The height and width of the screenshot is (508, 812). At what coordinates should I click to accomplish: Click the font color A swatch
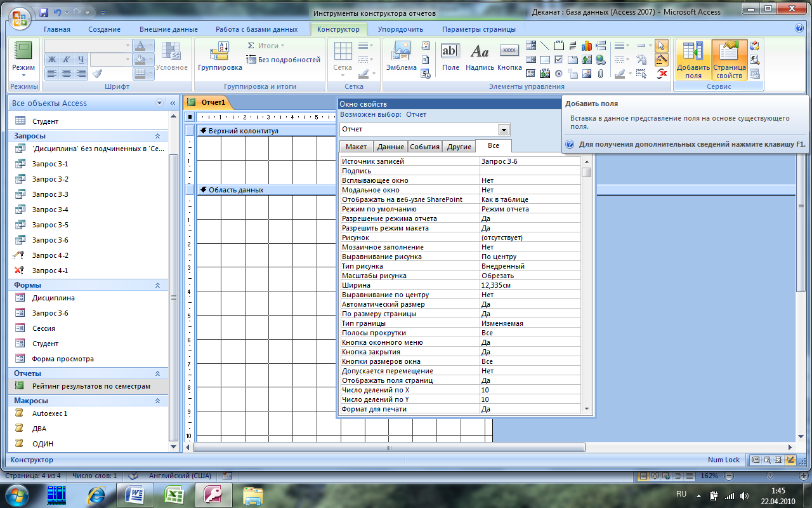click(141, 46)
